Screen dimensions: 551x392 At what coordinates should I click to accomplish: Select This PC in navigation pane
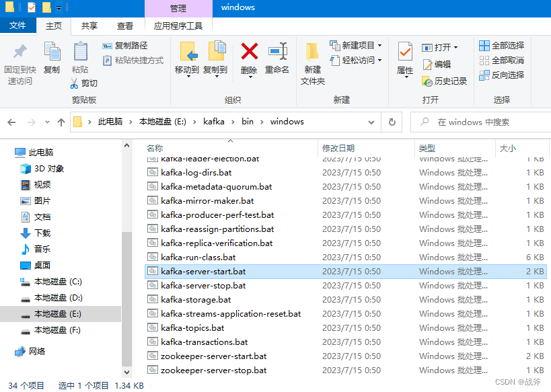coord(34,153)
